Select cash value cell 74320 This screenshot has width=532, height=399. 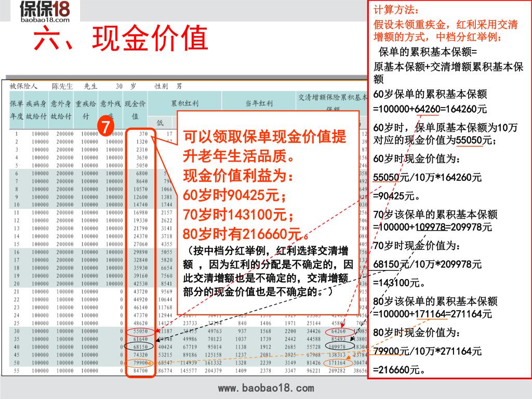click(x=140, y=355)
